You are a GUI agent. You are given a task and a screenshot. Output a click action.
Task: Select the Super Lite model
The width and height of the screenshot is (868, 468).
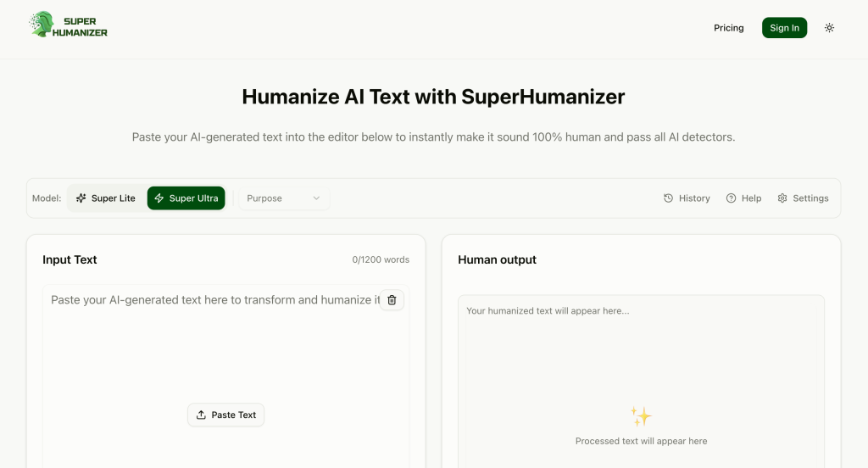point(106,198)
